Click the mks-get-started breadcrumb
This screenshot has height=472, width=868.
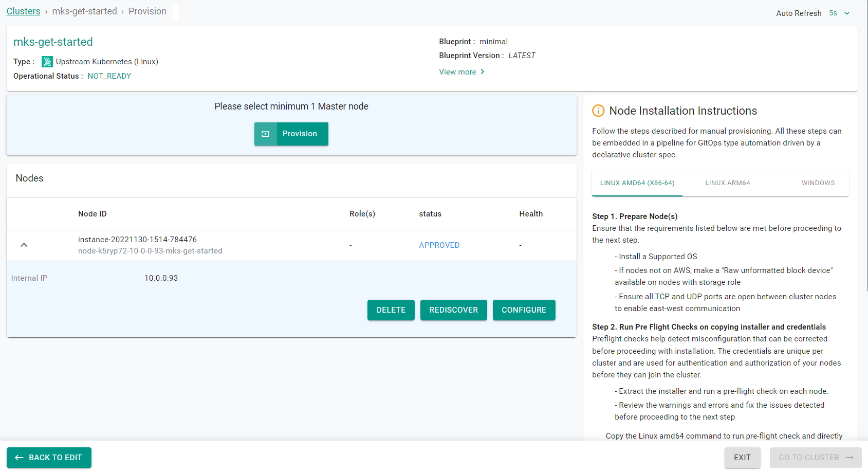pos(84,11)
